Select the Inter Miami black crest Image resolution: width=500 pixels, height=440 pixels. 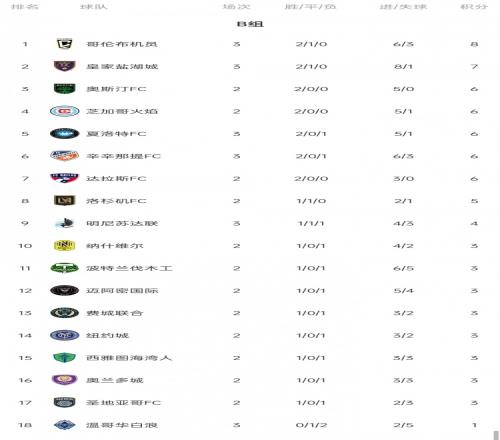coord(64,291)
